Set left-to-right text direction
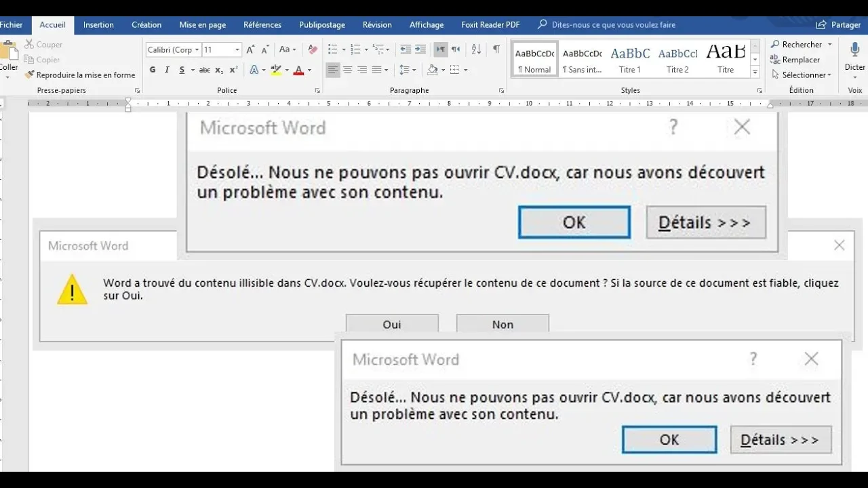 (x=441, y=49)
